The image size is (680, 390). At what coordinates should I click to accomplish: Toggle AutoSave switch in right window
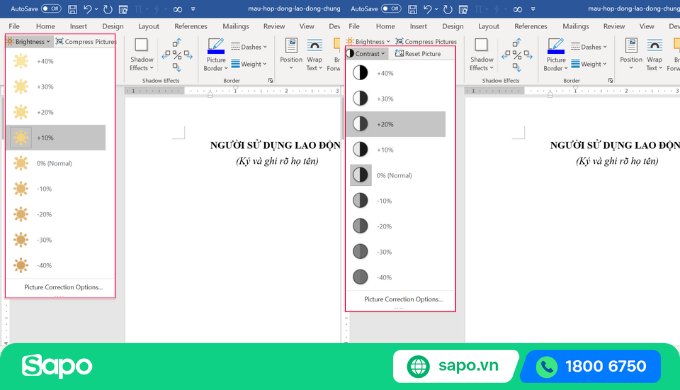391,9
